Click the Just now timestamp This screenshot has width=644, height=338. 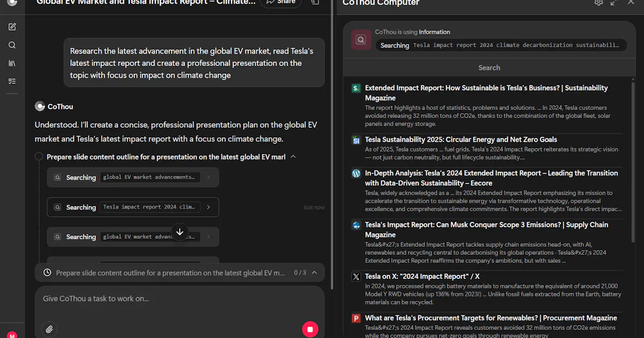coord(314,208)
